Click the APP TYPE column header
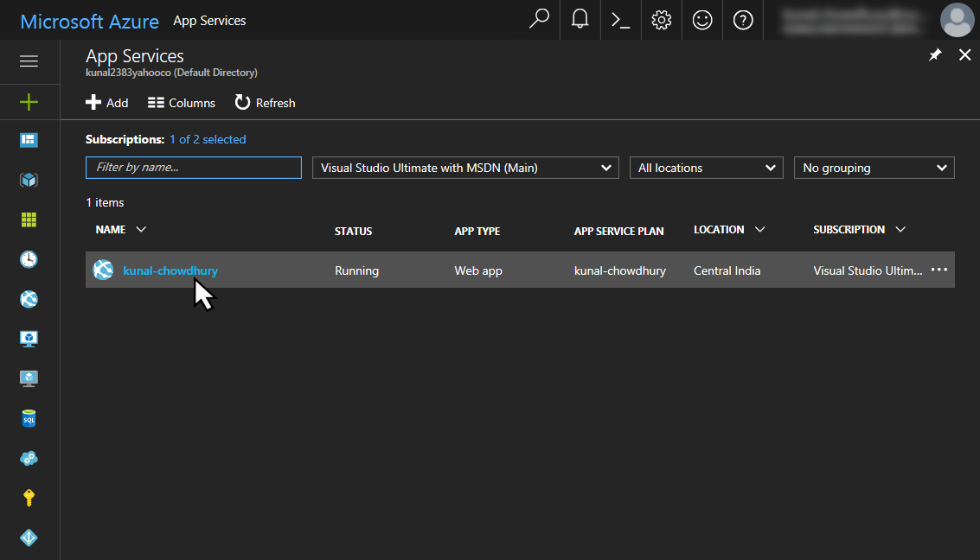The height and width of the screenshot is (560, 980). (x=477, y=231)
